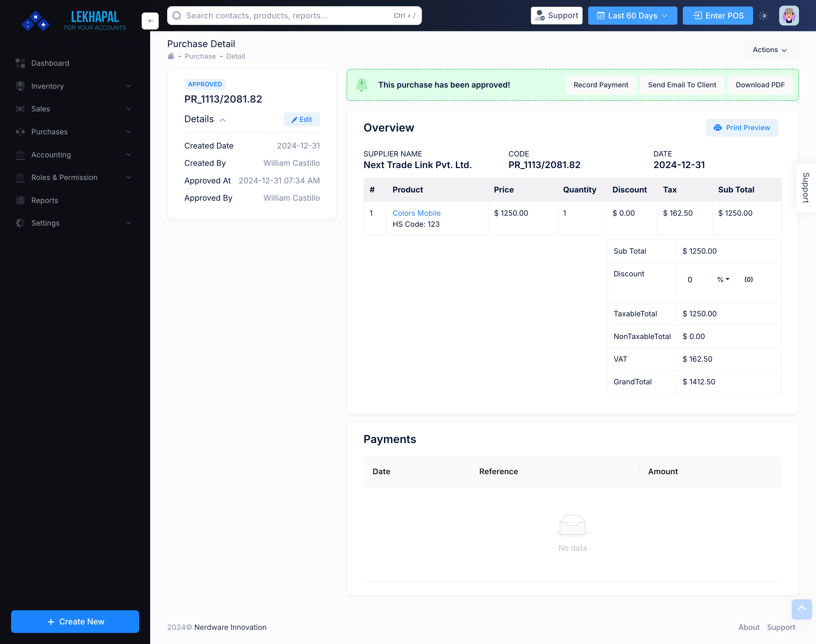Click the Edit pencil icon in Details panel
The height and width of the screenshot is (644, 816).
[x=294, y=120]
